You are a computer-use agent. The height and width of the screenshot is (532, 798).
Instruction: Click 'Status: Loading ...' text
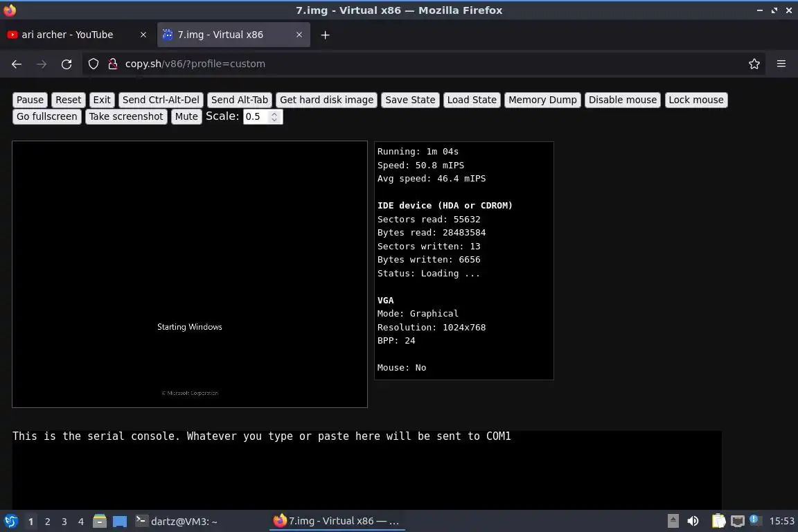tap(428, 274)
